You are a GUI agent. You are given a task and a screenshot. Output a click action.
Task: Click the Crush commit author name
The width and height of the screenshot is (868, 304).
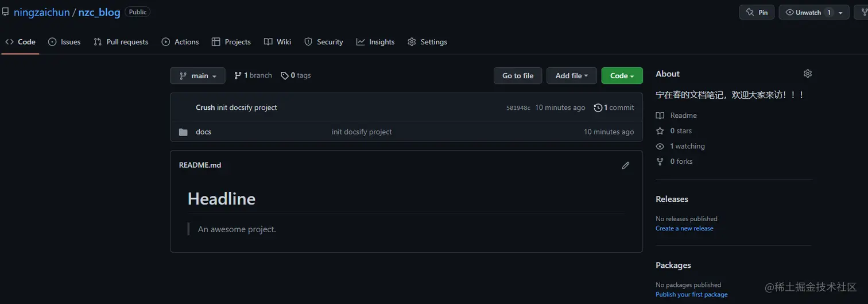click(205, 107)
